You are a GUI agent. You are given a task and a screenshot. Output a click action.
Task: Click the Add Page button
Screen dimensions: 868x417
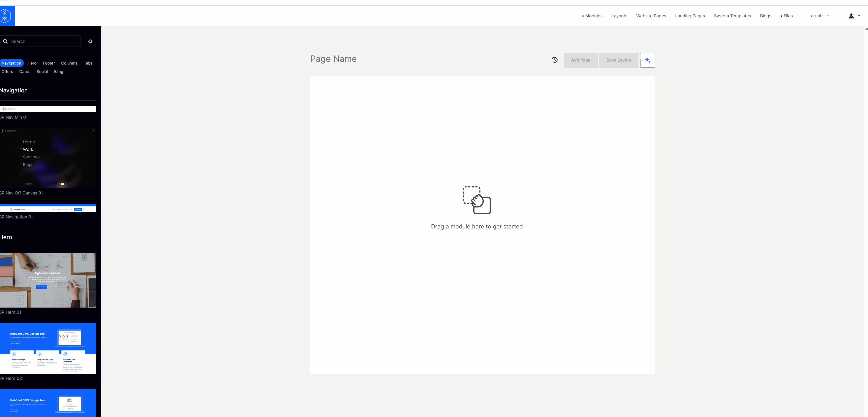pos(580,60)
